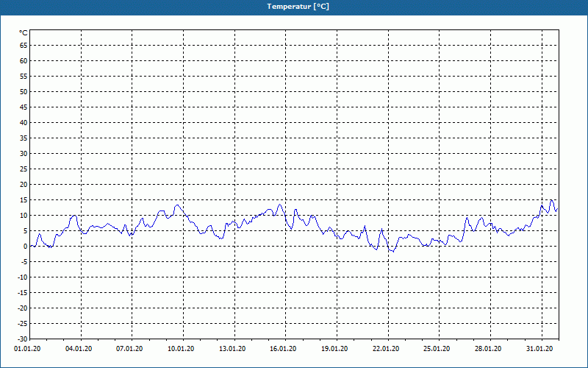Click the °C unit label on axis
This screenshot has width=588, height=368.
pos(24,33)
